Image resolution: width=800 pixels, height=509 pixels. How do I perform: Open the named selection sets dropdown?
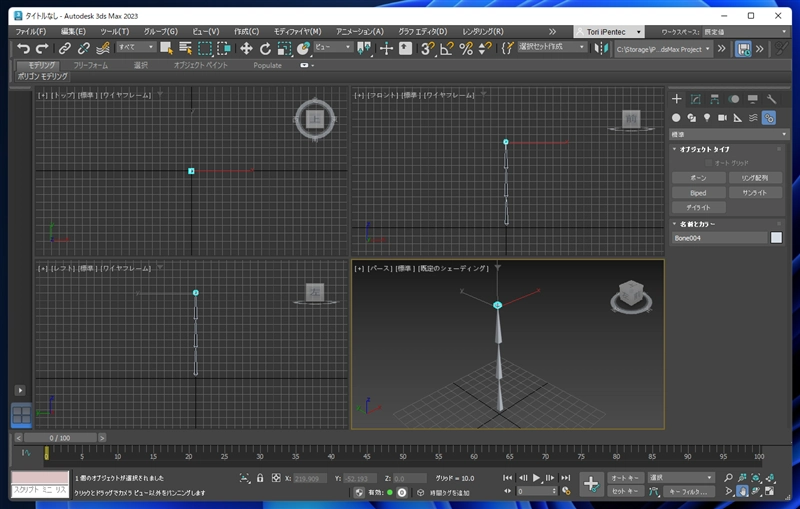tap(551, 47)
